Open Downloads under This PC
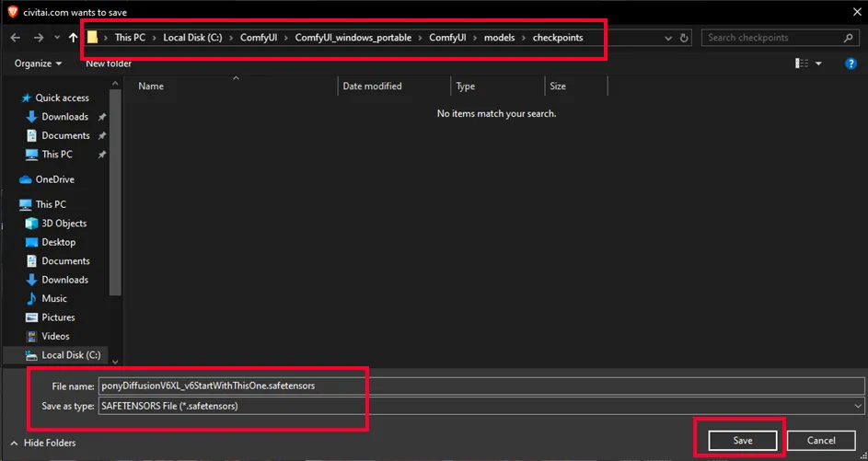This screenshot has height=461, width=868. [x=58, y=280]
